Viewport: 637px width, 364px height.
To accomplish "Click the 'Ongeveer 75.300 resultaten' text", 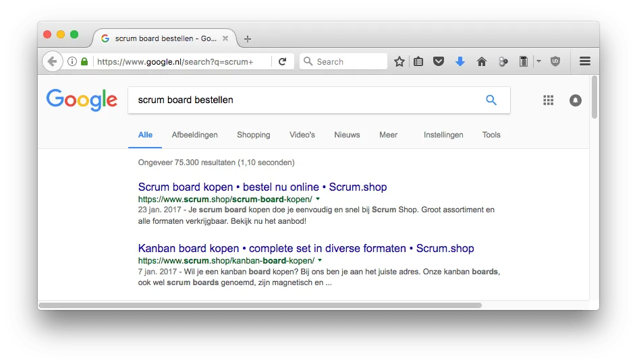I will tap(216, 162).
